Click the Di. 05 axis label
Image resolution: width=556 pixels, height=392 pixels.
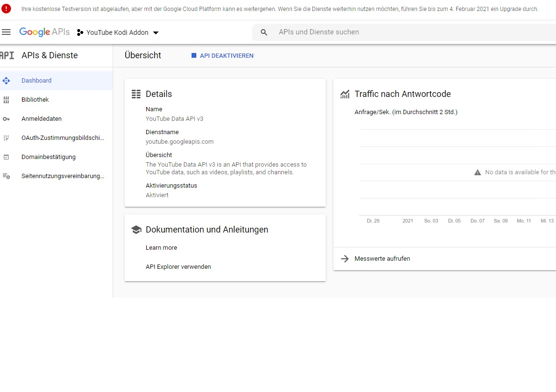tap(454, 221)
